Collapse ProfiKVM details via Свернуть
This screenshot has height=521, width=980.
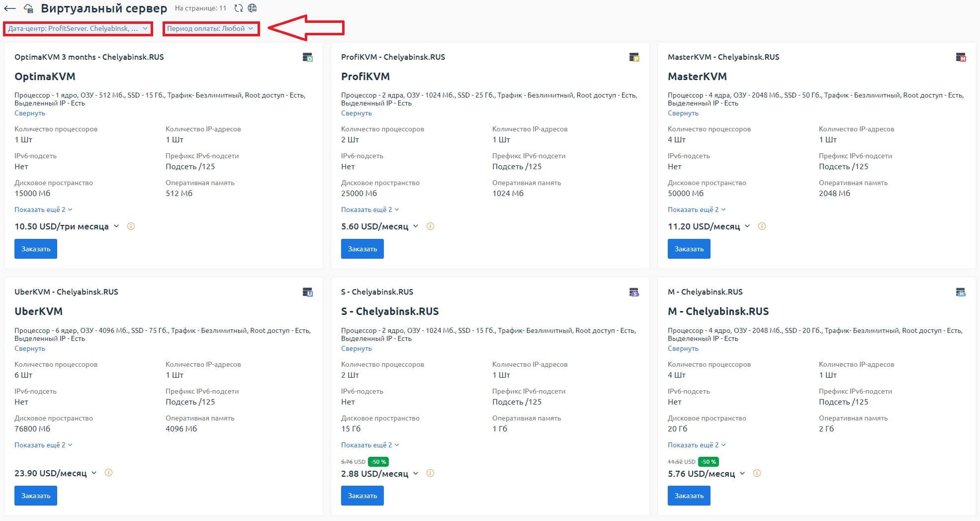356,113
